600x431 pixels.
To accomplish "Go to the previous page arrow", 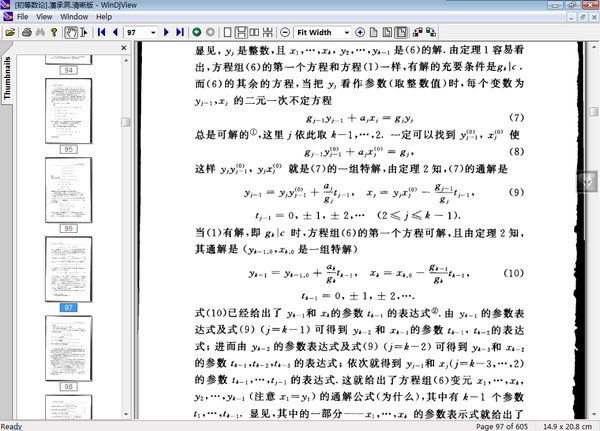I will [115, 33].
